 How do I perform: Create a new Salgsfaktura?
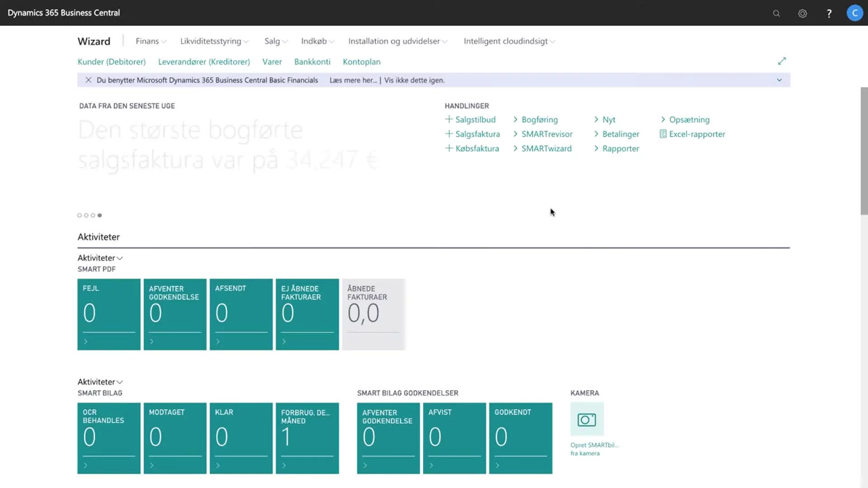(472, 134)
